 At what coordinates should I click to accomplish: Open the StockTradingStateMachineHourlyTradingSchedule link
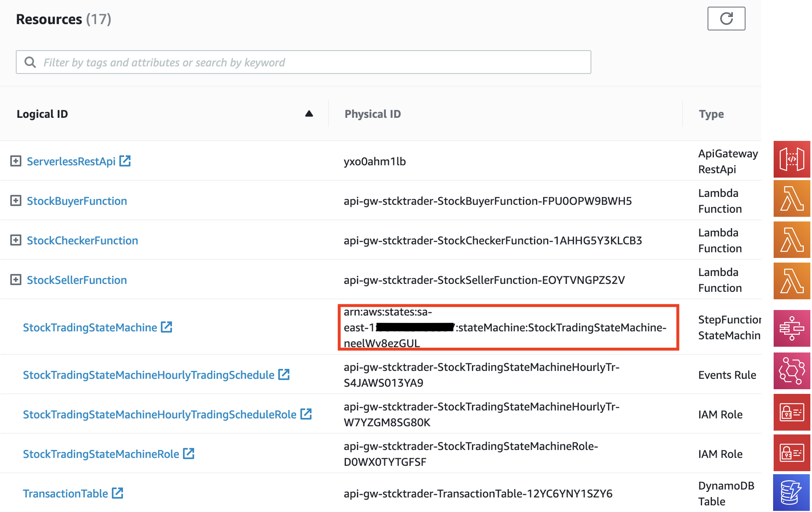click(148, 375)
